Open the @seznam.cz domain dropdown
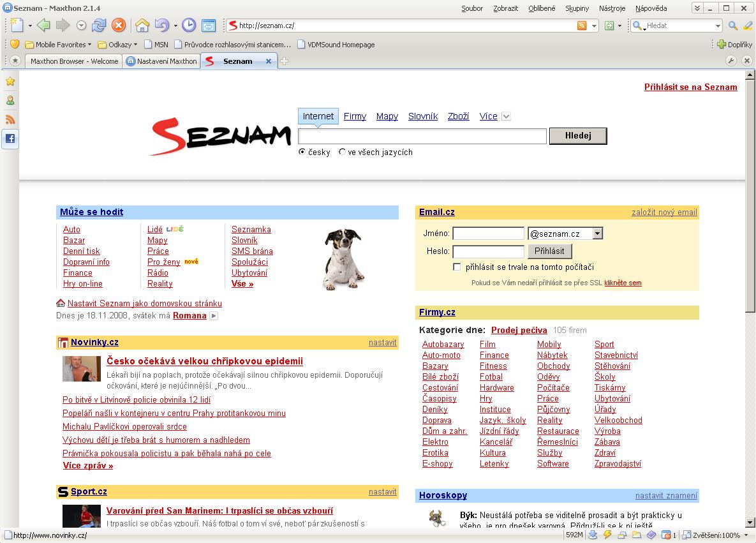Image resolution: width=756 pixels, height=543 pixels. click(x=597, y=234)
